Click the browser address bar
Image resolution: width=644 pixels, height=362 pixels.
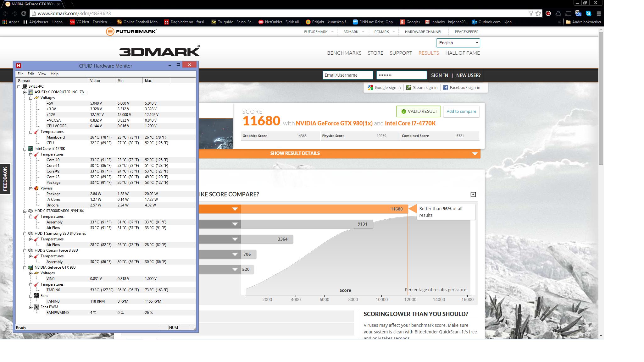[280, 14]
